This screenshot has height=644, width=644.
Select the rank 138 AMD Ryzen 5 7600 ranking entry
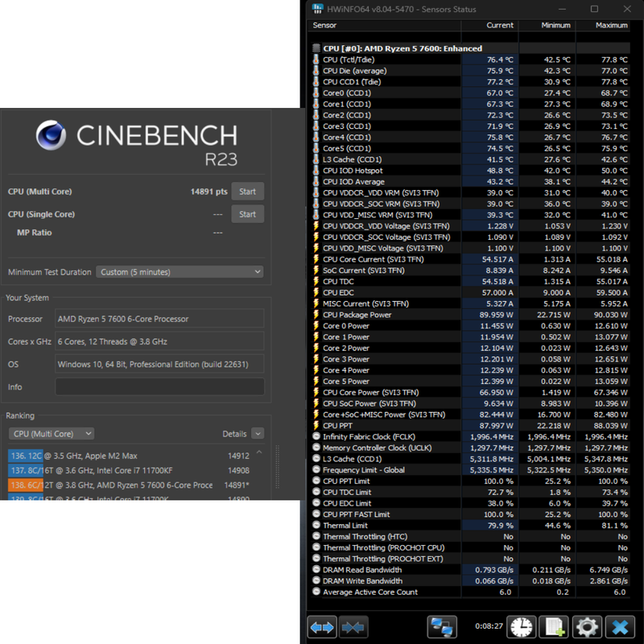coord(129,485)
